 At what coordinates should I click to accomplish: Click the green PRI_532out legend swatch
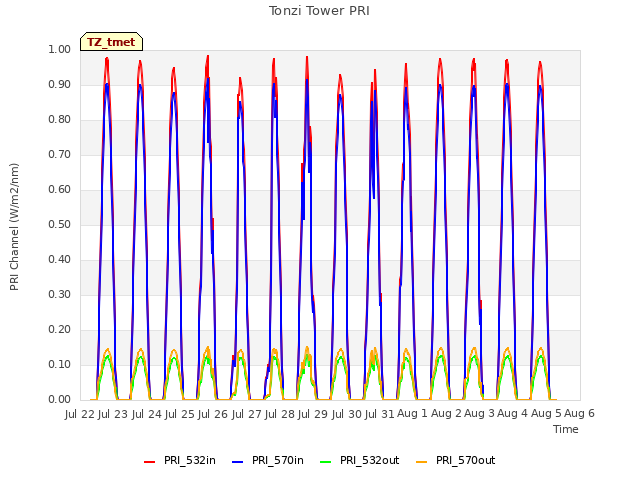[x=326, y=462]
